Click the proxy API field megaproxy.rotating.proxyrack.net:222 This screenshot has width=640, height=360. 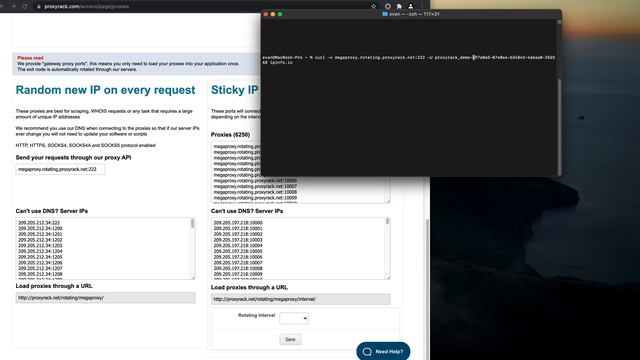(x=60, y=169)
